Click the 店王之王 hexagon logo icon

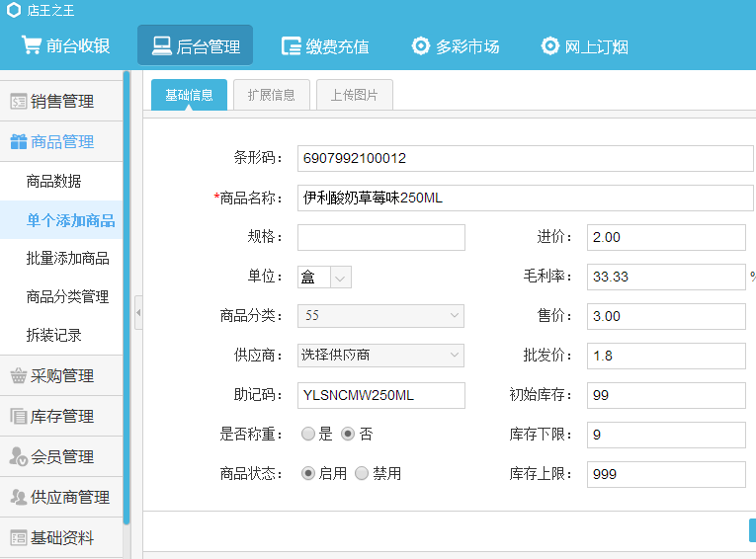[14, 10]
